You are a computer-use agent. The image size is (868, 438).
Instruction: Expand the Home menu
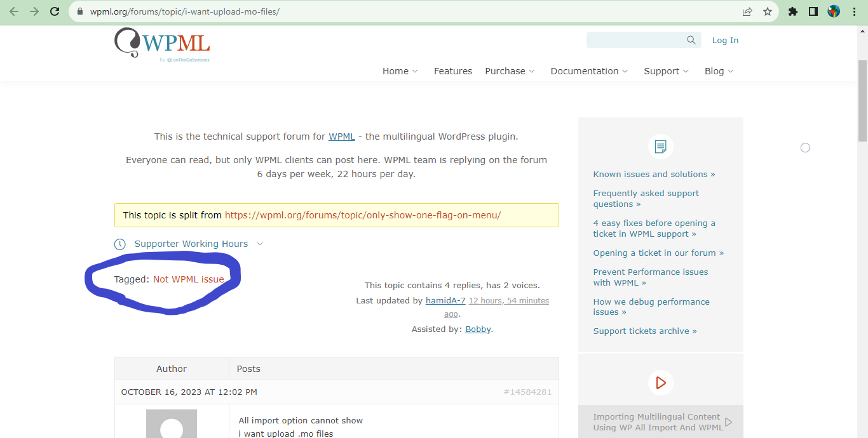click(x=400, y=71)
